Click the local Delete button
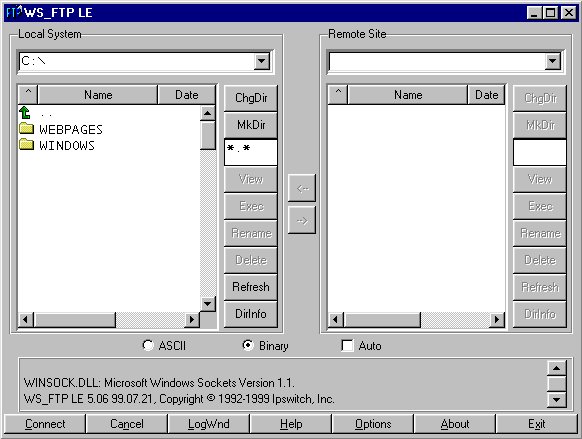582x439 pixels. [x=251, y=260]
